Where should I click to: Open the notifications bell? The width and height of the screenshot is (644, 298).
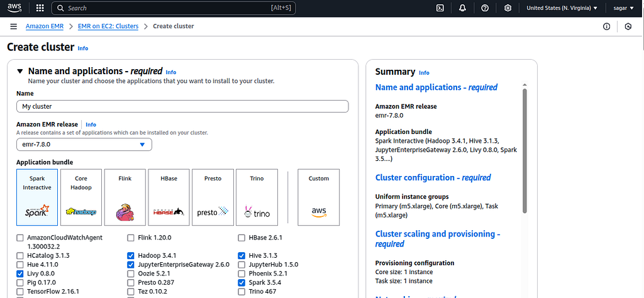coord(462,8)
